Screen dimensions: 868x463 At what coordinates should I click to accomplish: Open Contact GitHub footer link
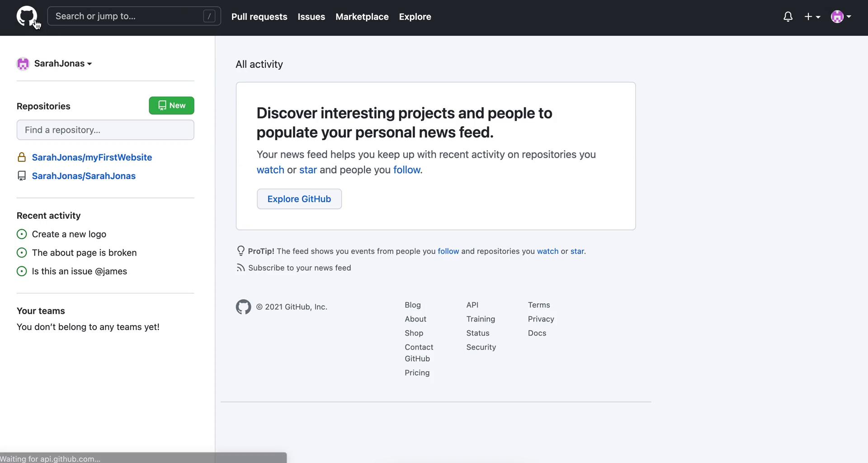click(x=419, y=353)
